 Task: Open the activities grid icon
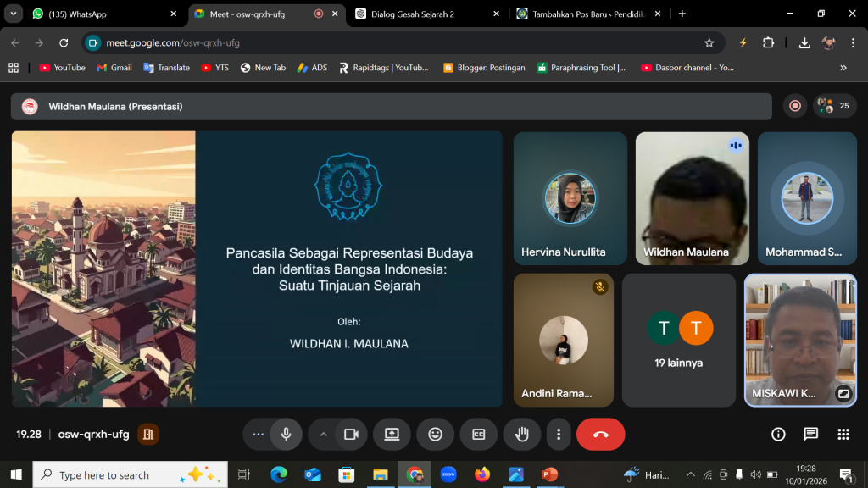coord(843,434)
